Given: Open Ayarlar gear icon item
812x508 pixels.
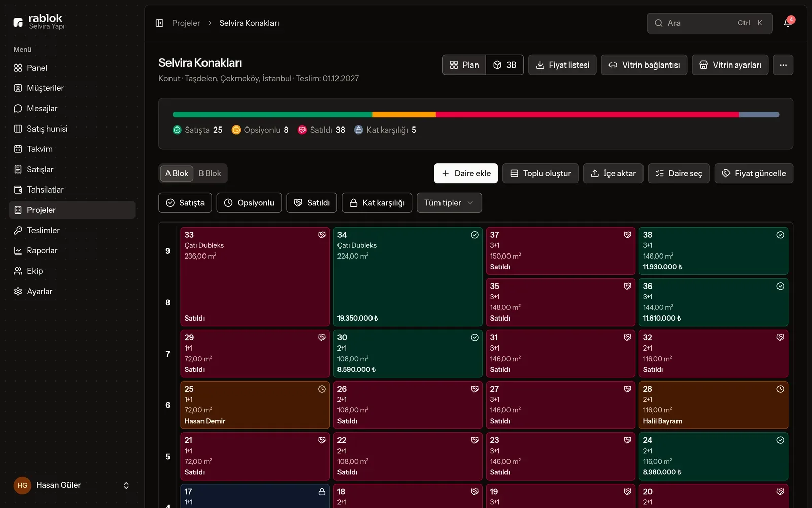Looking at the screenshot, I should point(18,291).
